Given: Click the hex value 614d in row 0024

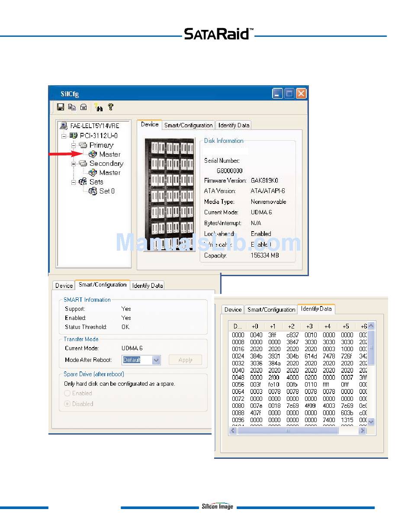Looking at the screenshot, I should [311, 356].
